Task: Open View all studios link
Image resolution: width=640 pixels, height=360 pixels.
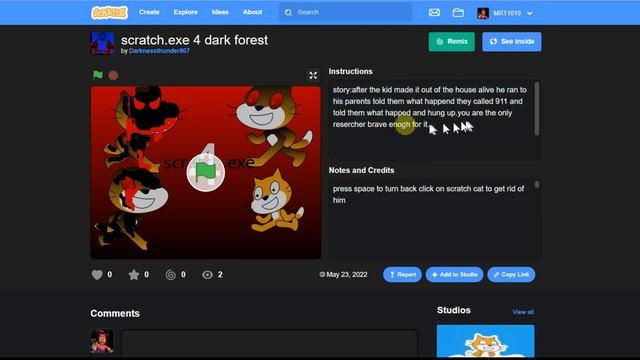Action: [x=523, y=312]
